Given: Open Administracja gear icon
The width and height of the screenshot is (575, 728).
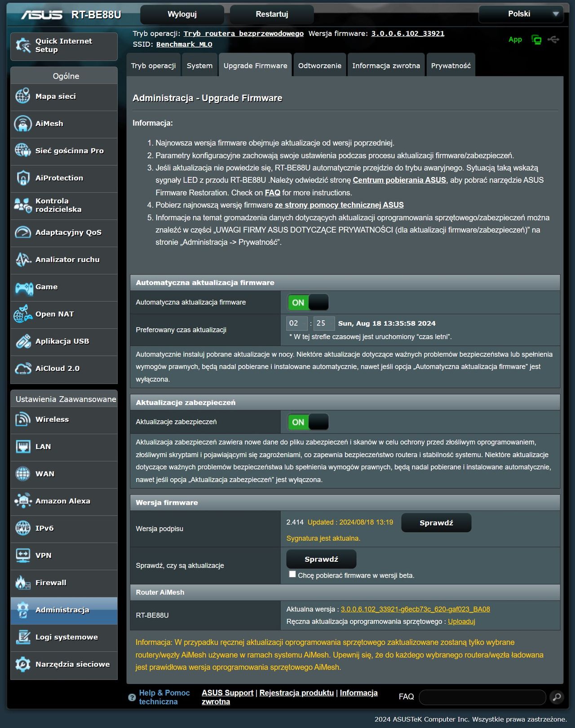Looking at the screenshot, I should tap(23, 610).
